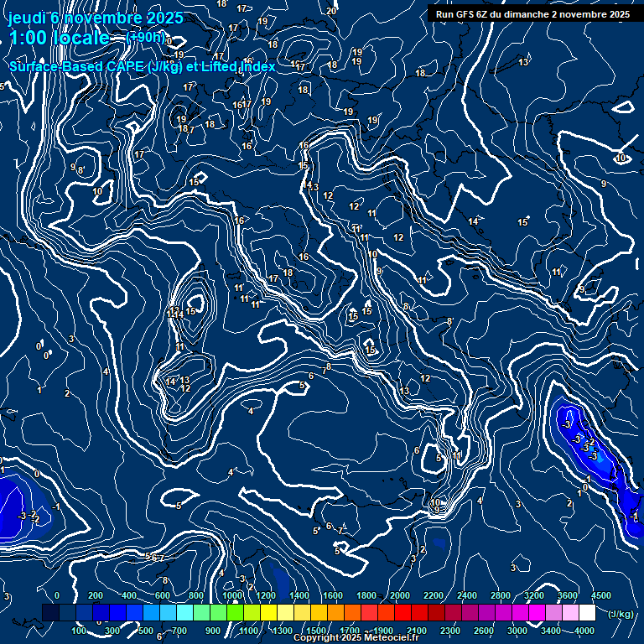Click the '1300' legend value
Image resolution: width=644 pixels, height=644 pixels.
[282, 631]
